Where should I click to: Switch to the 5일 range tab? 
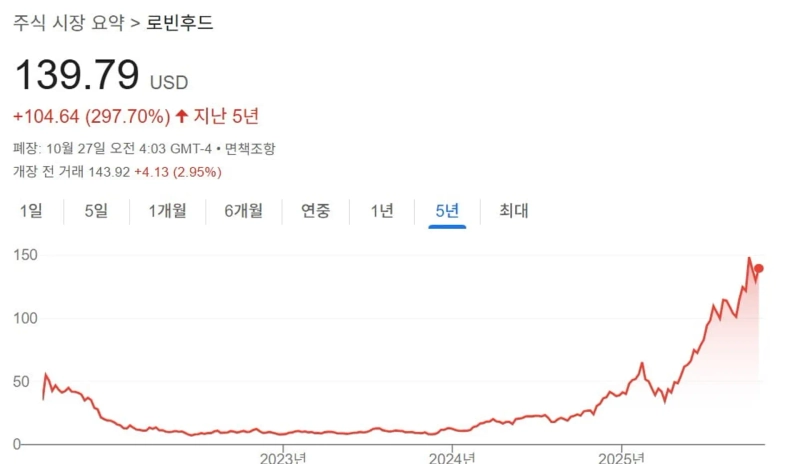(96, 211)
